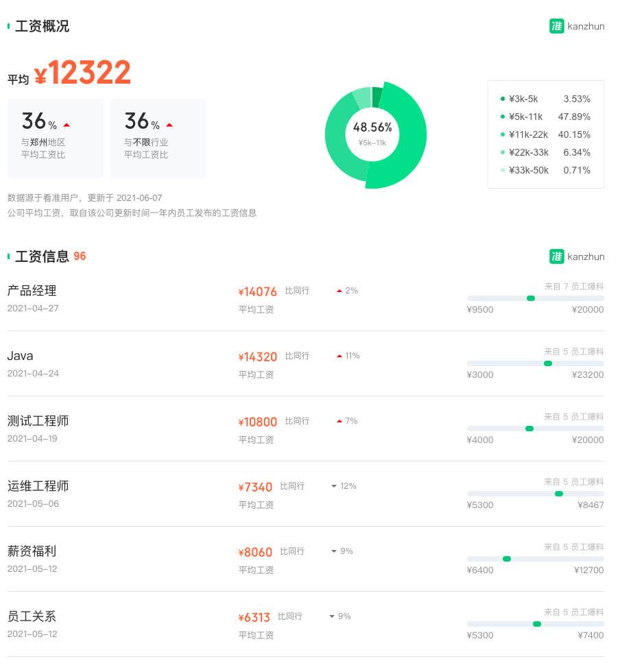Click the 与不限行业平均工资比 comparison card
This screenshot has height=672, width=620.
pyautogui.click(x=158, y=139)
